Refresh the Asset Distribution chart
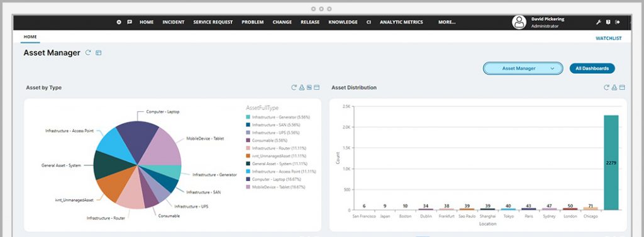This screenshot has height=237, width=644. (x=607, y=87)
